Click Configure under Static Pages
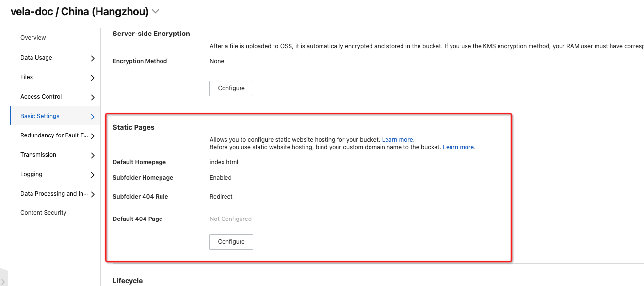 pos(231,242)
